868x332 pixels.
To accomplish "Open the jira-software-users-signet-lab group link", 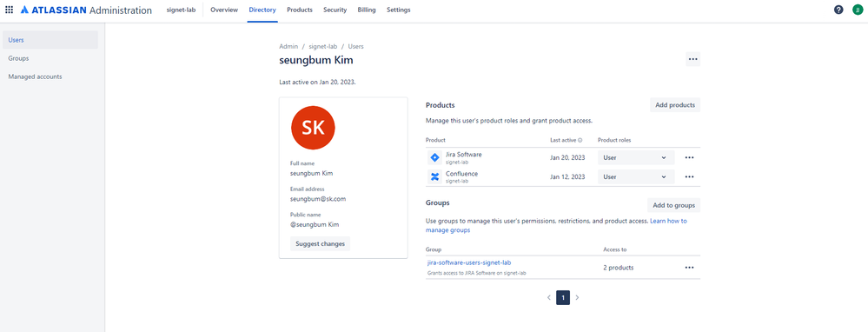I will click(473, 262).
